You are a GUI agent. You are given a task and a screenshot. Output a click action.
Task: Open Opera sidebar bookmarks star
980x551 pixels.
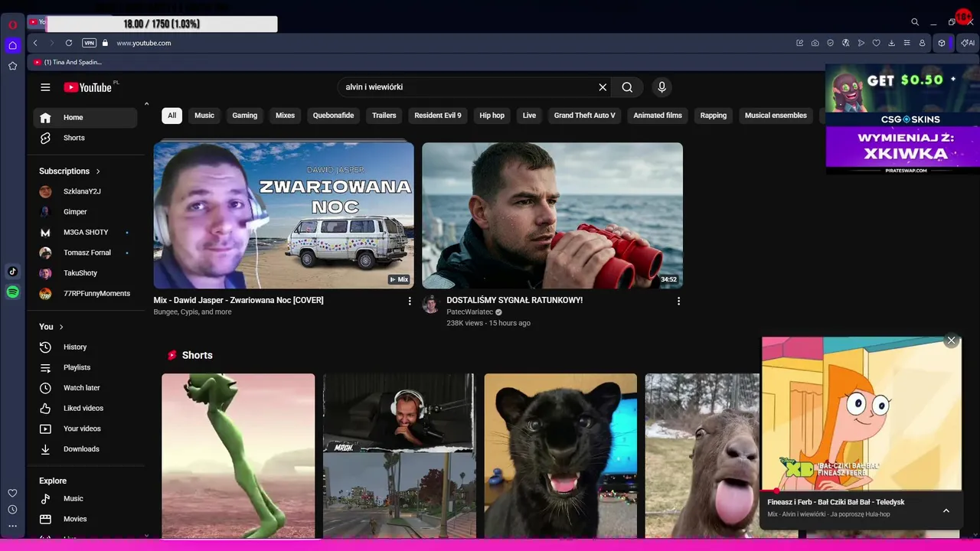13,66
